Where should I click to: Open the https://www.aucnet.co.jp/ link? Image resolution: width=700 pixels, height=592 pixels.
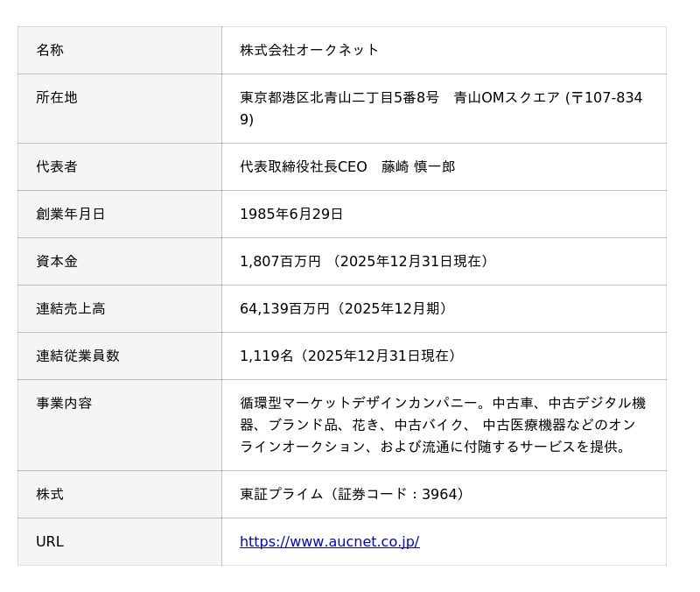tap(329, 541)
